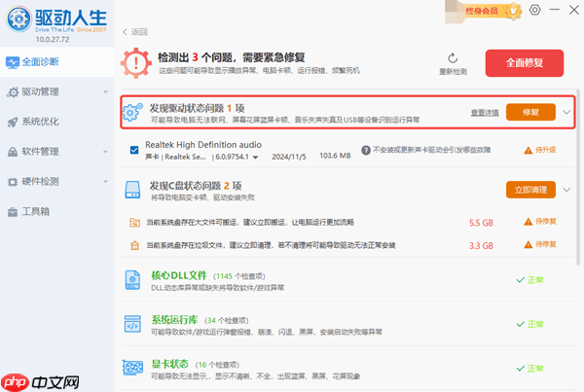Click the 显卡状态 graphics card icon
This screenshot has height=392, width=584.
[x=132, y=368]
